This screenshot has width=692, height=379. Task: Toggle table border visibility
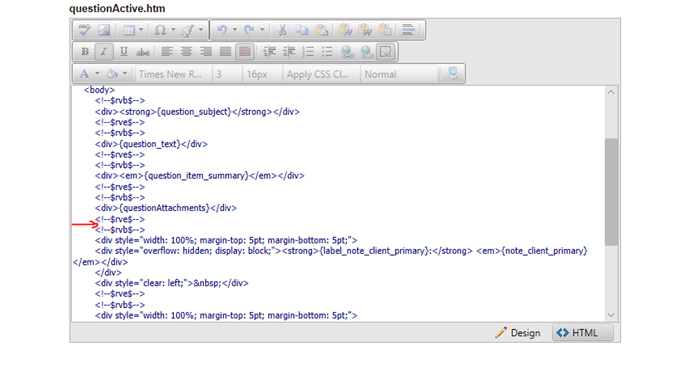click(x=385, y=52)
